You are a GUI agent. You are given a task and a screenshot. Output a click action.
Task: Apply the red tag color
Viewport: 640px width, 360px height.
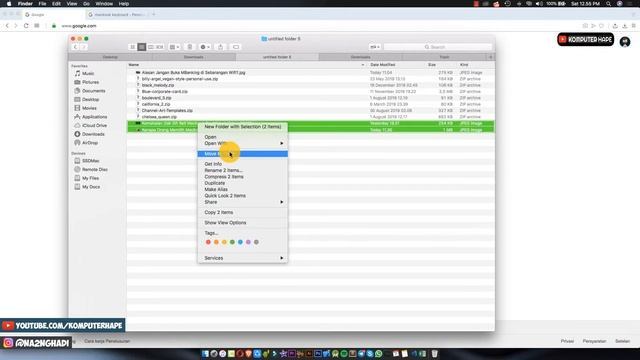point(208,242)
